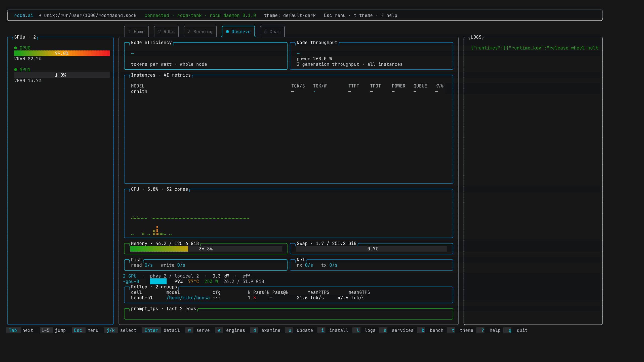Click the TOK/W column header
The width and height of the screenshot is (644, 362).
(320, 86)
